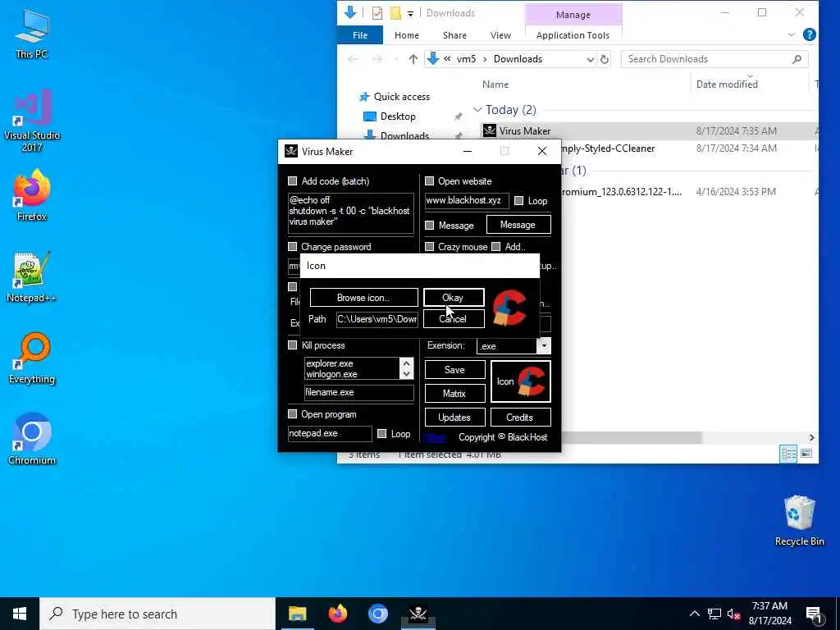The width and height of the screenshot is (840, 630).
Task: Click the Explorer back arrow
Action: point(353,59)
